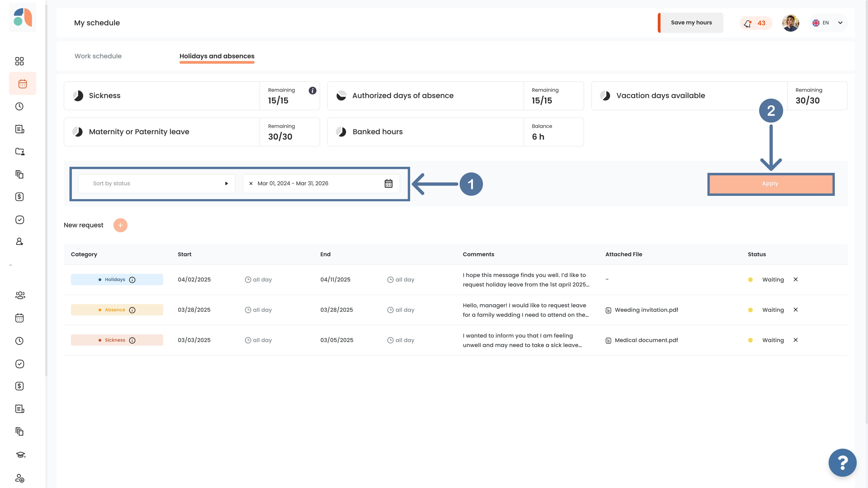The width and height of the screenshot is (868, 488).
Task: Open the lower checkmark icon in sidebar
Action: click(x=20, y=364)
